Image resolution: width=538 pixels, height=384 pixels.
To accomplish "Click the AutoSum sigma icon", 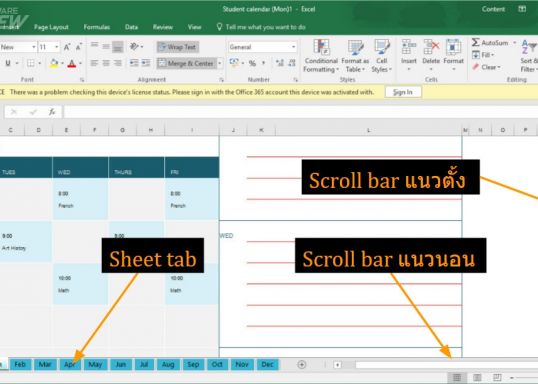I will coord(476,43).
